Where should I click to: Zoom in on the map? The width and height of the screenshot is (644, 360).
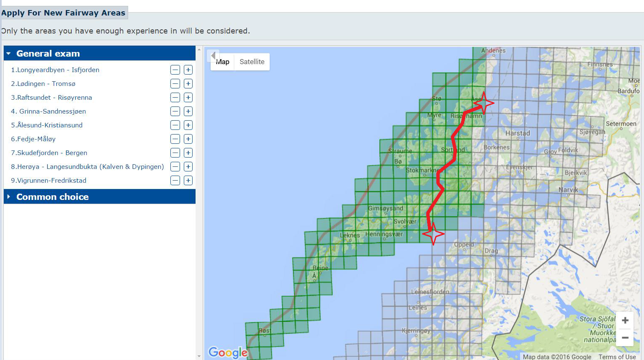625,321
